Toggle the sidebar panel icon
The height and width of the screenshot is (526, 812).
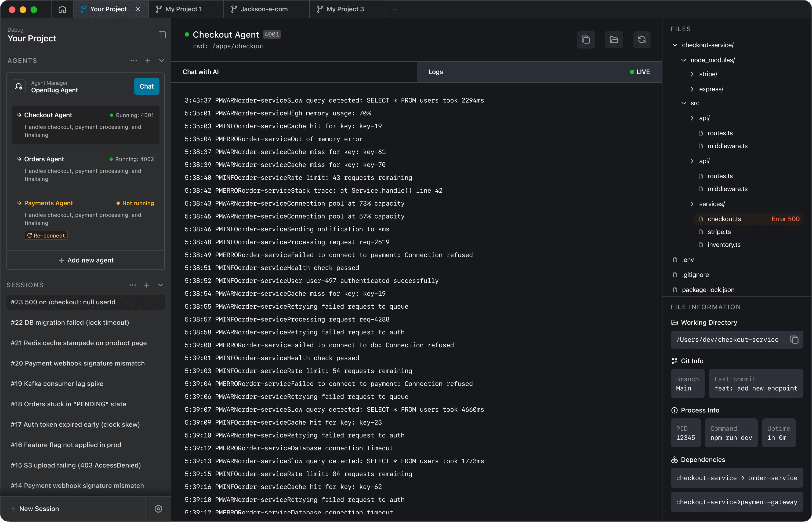point(162,35)
